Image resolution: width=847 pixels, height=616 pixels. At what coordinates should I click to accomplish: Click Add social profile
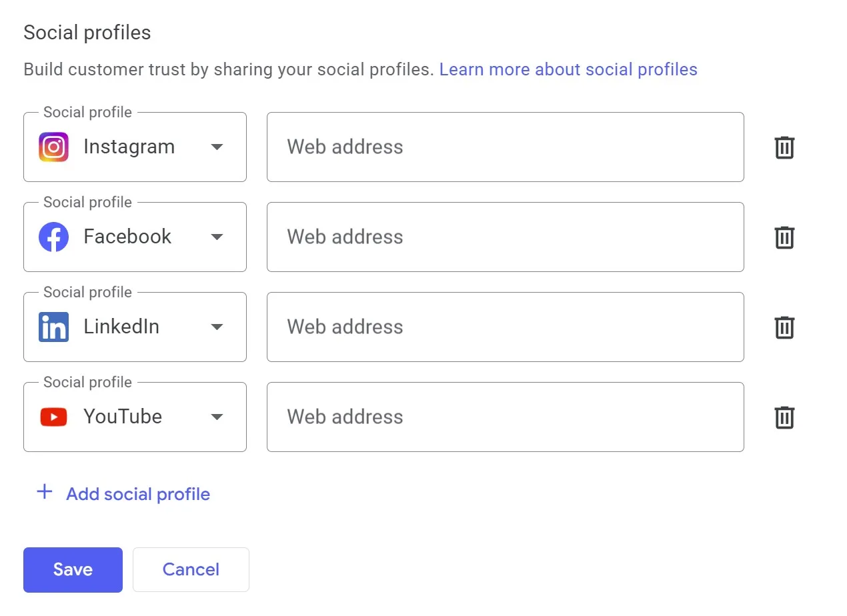pyautogui.click(x=138, y=494)
